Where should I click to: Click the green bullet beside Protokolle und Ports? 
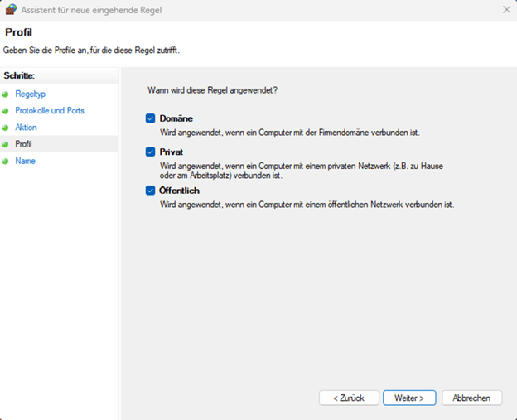6,111
